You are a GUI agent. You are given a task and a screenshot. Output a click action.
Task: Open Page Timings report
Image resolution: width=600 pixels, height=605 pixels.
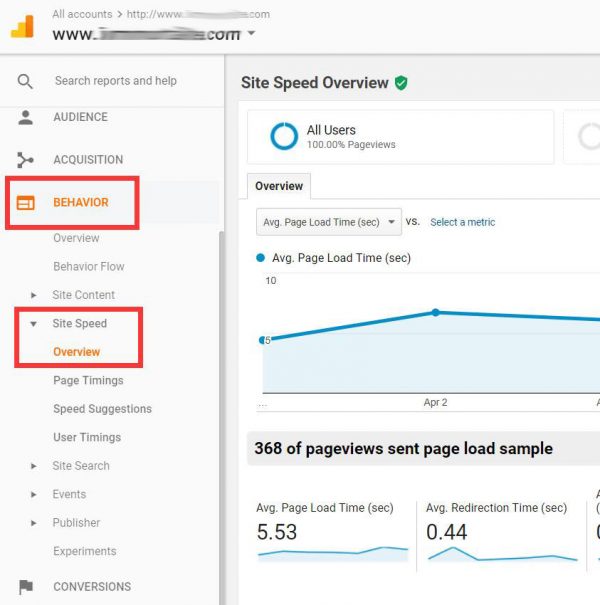pos(88,381)
